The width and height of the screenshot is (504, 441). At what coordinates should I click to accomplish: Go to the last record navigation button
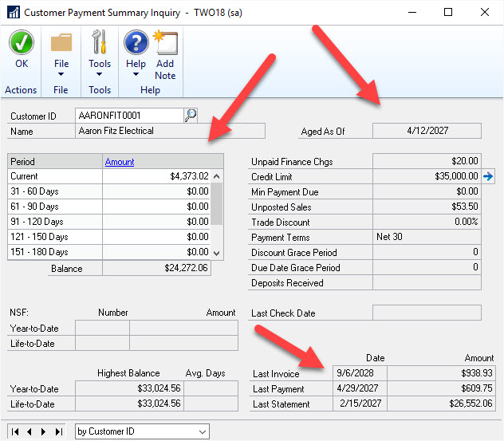58,431
